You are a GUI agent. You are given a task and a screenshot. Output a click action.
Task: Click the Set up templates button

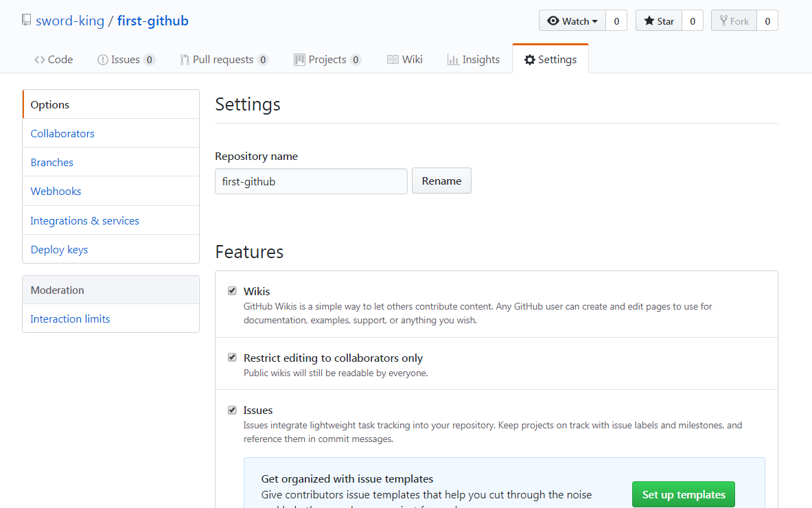click(x=684, y=494)
